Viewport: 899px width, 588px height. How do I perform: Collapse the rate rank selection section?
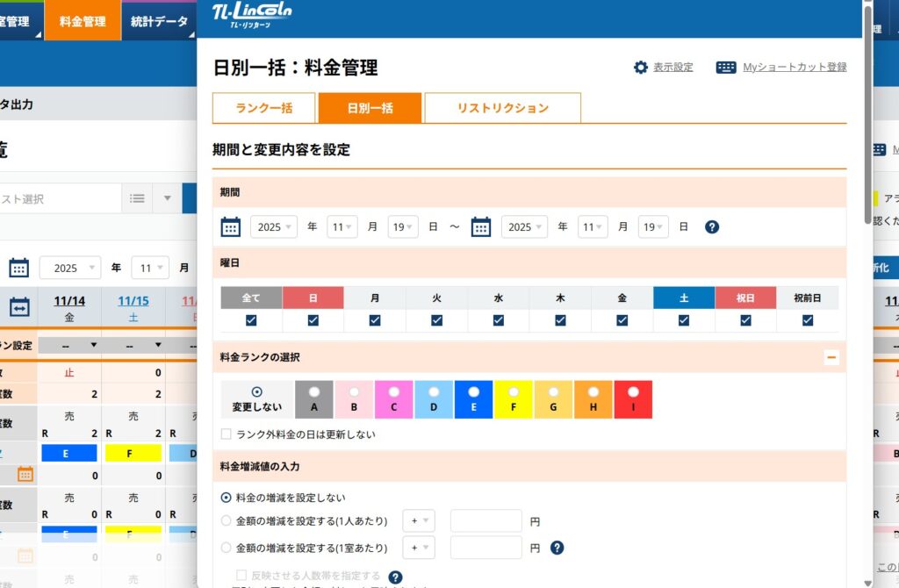coord(831,357)
